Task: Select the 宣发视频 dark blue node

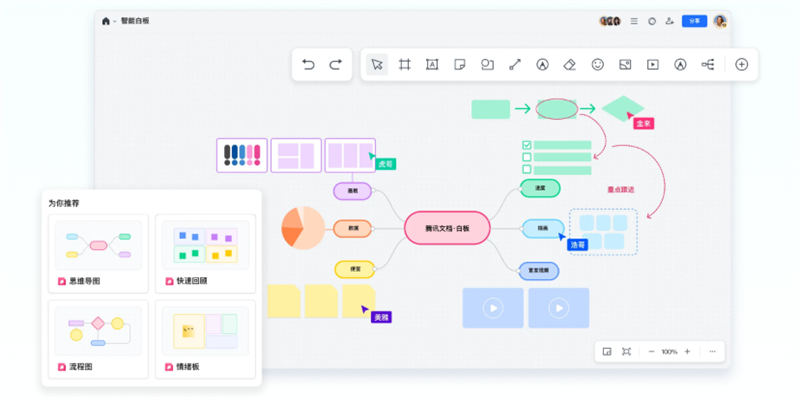Action: [539, 271]
